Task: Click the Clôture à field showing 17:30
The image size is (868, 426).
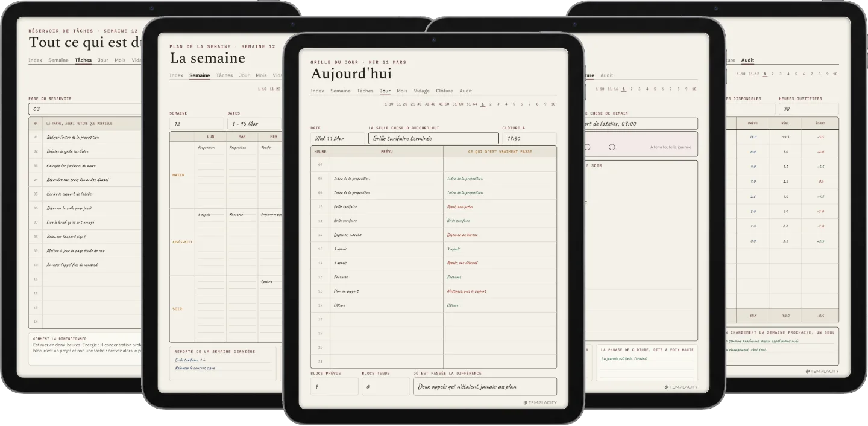Action: (530, 138)
